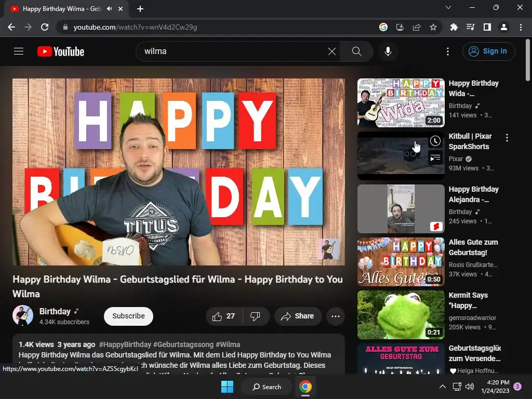Open Windows taskbar Search
This screenshot has height=399, width=532.
(x=267, y=387)
